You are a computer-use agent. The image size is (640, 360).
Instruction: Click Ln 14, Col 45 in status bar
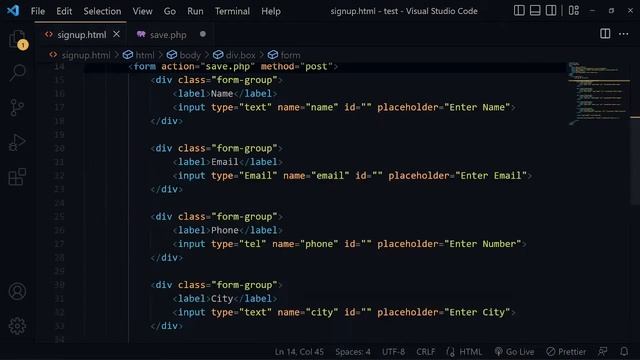[x=299, y=351]
